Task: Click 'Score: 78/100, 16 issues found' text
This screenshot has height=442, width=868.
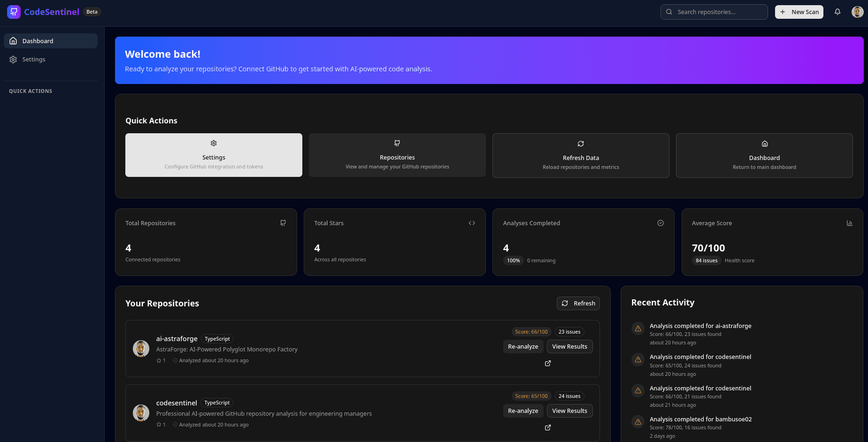Action: [685, 427]
